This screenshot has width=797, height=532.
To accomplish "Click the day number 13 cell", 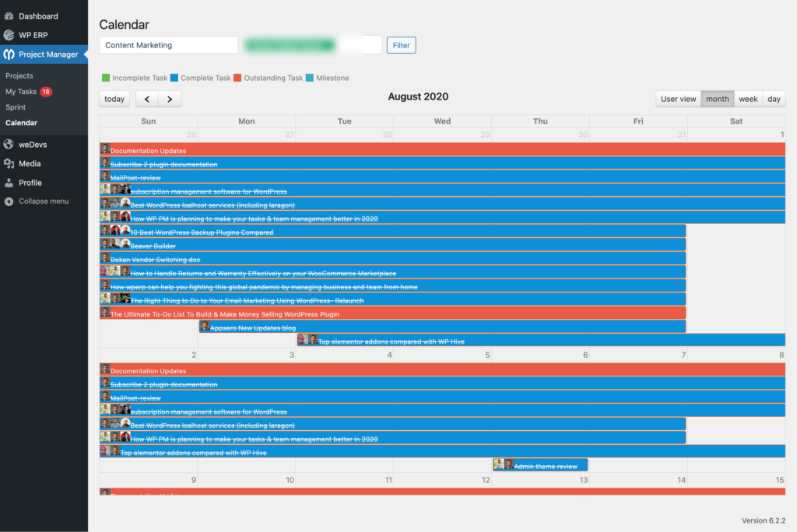I will 584,480.
